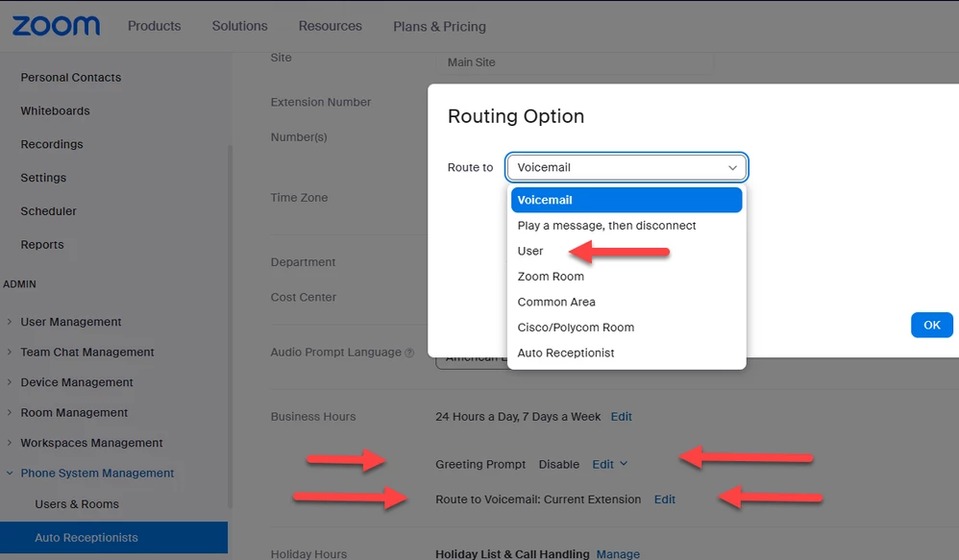Go to Recordings page
The image size is (959, 560).
[x=52, y=144]
